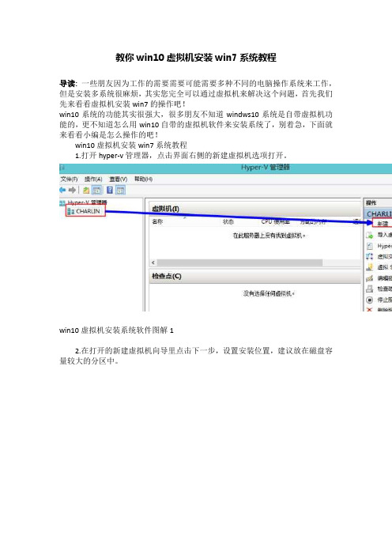Click the 状态 column header
The image size is (392, 555).
pos(228,222)
